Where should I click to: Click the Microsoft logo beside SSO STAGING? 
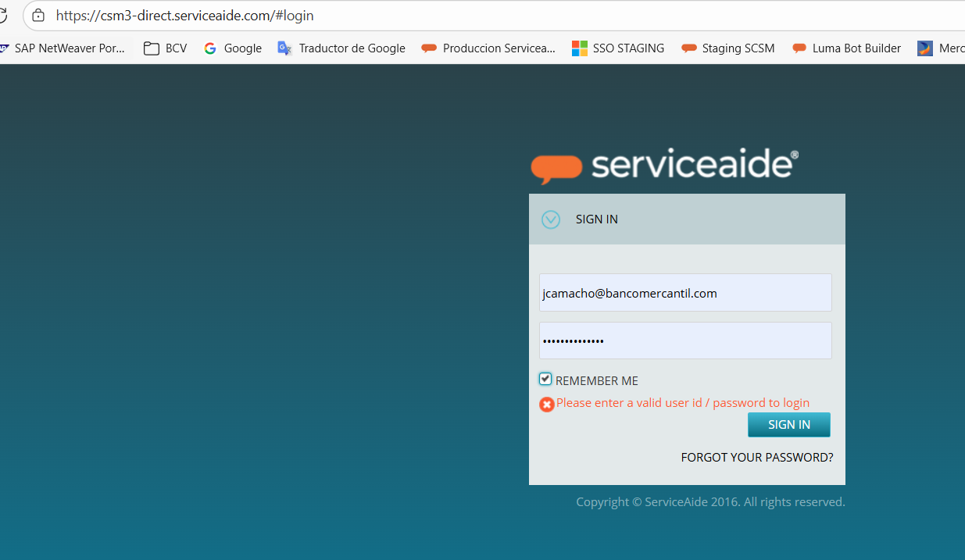[579, 48]
